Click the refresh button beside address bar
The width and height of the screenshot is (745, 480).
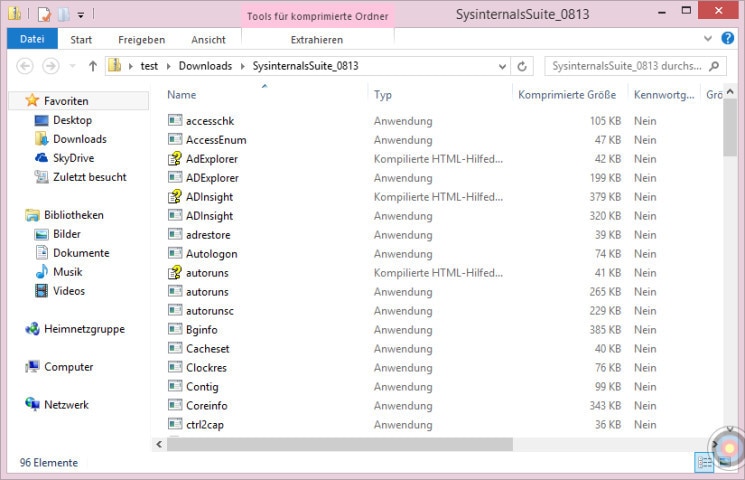(522, 66)
